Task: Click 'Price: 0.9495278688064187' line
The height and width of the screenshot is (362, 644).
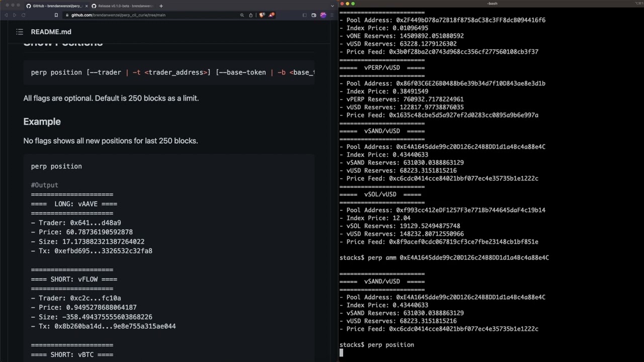Action: click(x=84, y=308)
